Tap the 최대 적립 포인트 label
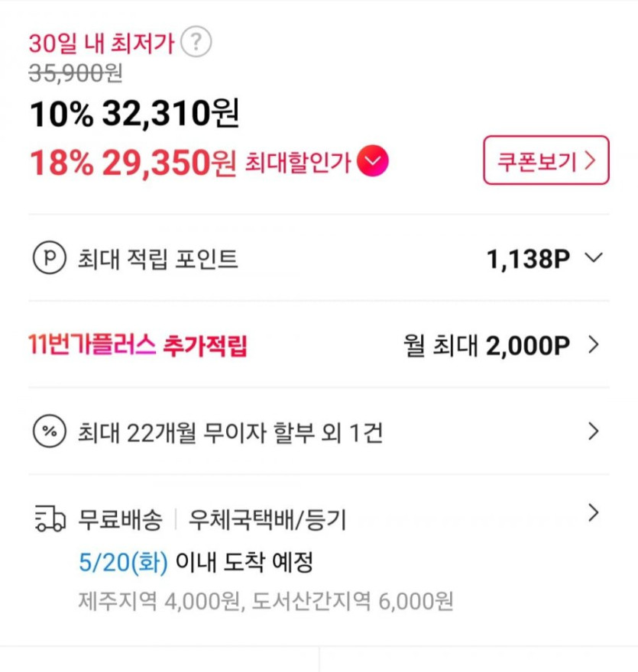The image size is (638, 672). (x=157, y=259)
